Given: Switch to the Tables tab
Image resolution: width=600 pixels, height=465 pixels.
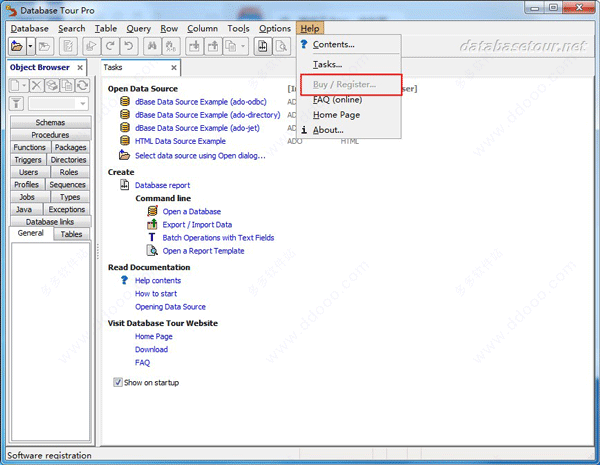Looking at the screenshot, I should tap(71, 234).
